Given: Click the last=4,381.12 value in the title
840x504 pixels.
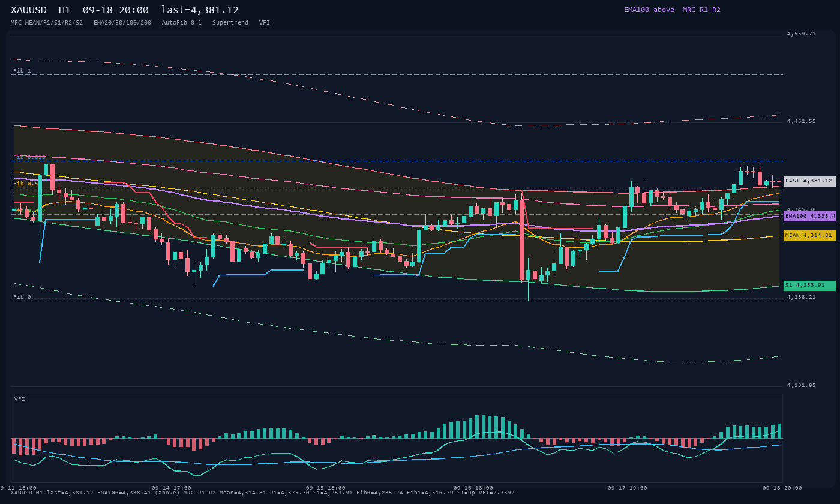Looking at the screenshot, I should [200, 10].
